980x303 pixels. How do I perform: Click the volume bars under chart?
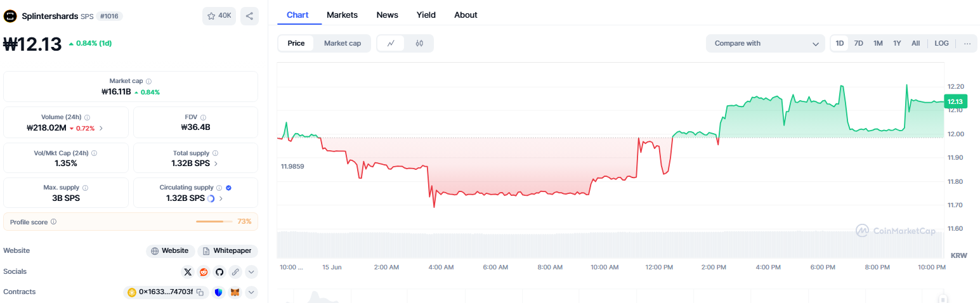pos(610,244)
